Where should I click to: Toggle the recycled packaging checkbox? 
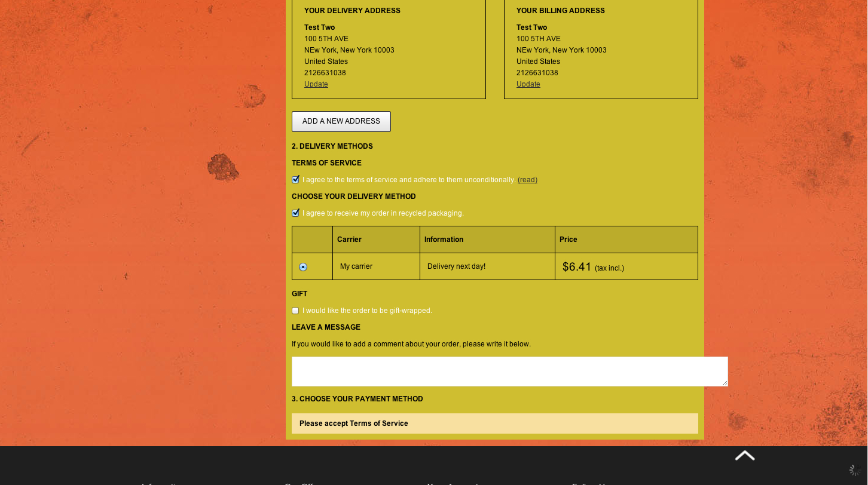295,213
